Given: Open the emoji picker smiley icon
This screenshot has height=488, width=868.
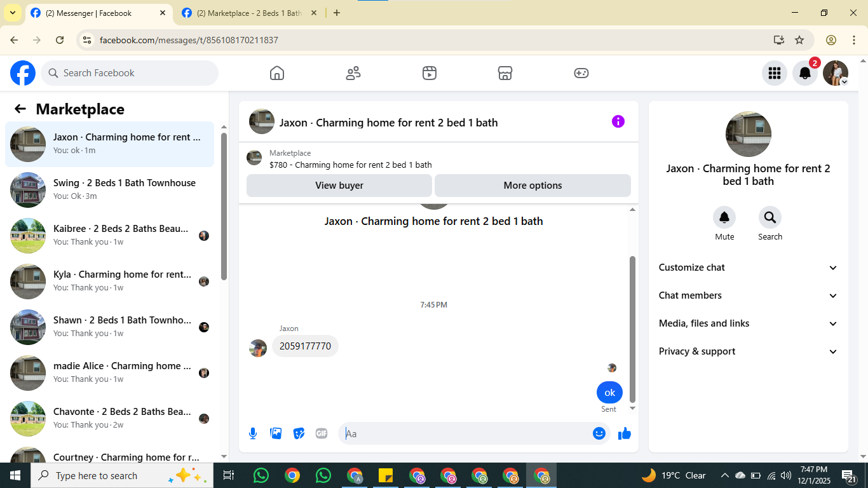Looking at the screenshot, I should (599, 433).
